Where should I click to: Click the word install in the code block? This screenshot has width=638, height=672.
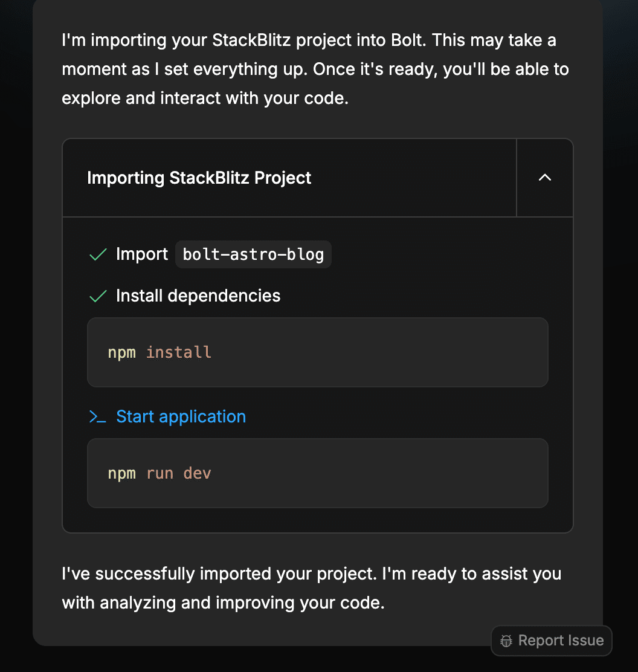pos(179,352)
